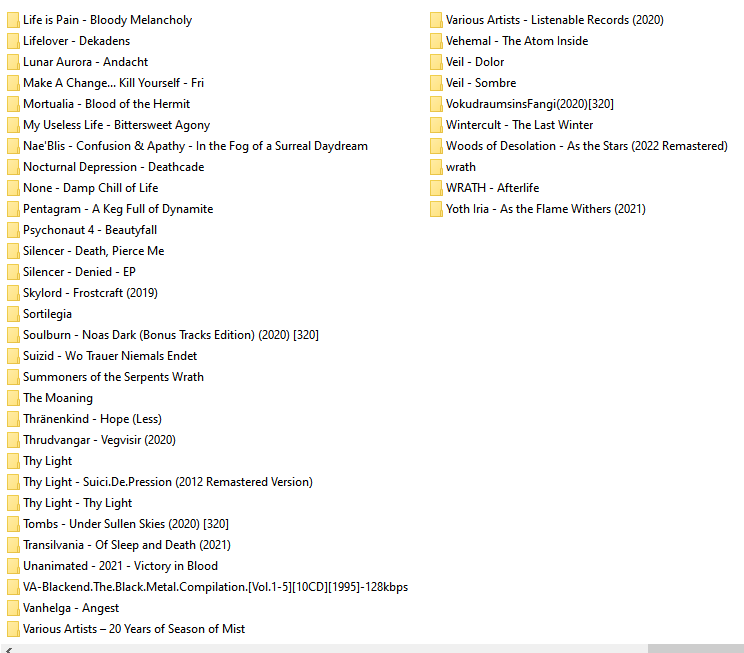Select 'Veil - Sombre' folder name

pyautogui.click(x=481, y=83)
